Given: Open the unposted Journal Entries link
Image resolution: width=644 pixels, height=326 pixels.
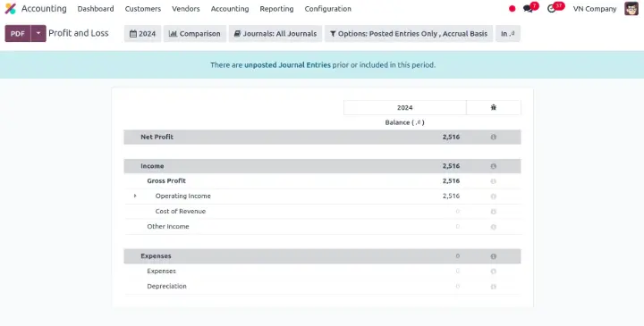Looking at the screenshot, I should point(287,65).
